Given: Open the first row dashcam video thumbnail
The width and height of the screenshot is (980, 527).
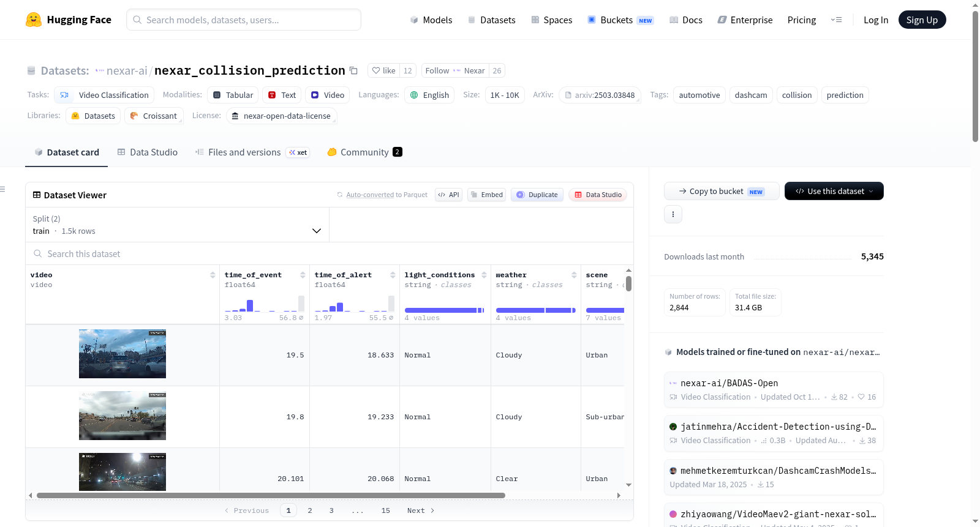Looking at the screenshot, I should [x=123, y=354].
